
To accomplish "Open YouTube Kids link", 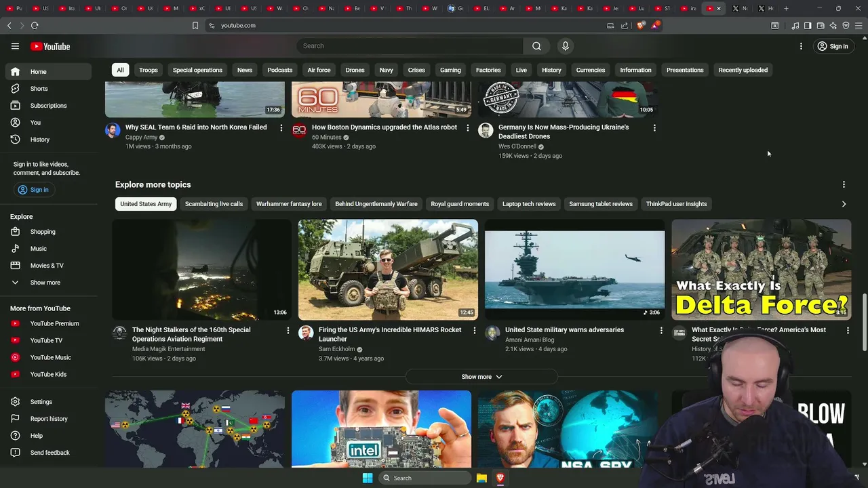I will tap(48, 374).
